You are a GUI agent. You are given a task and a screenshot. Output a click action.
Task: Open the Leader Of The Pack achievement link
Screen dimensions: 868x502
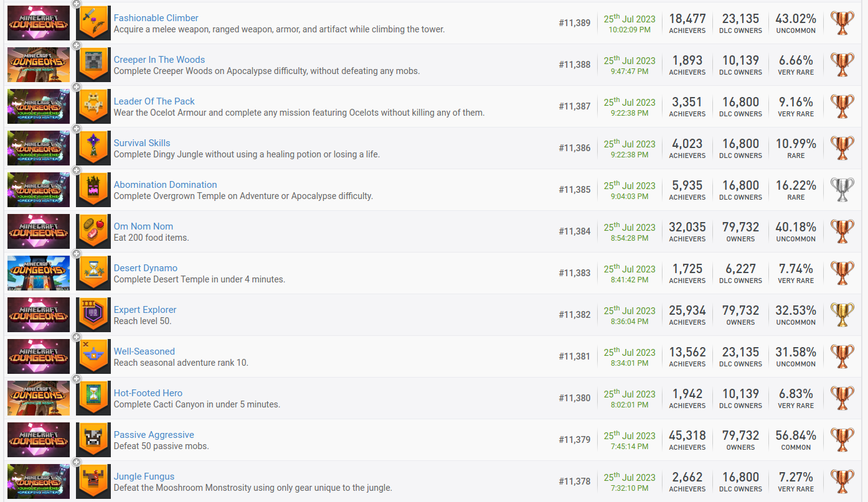tap(154, 101)
